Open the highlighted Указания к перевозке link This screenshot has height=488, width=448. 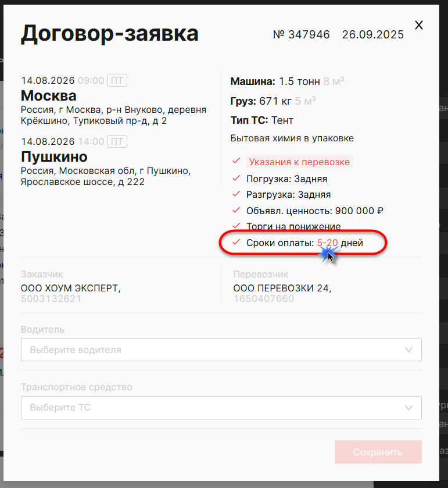pos(299,162)
